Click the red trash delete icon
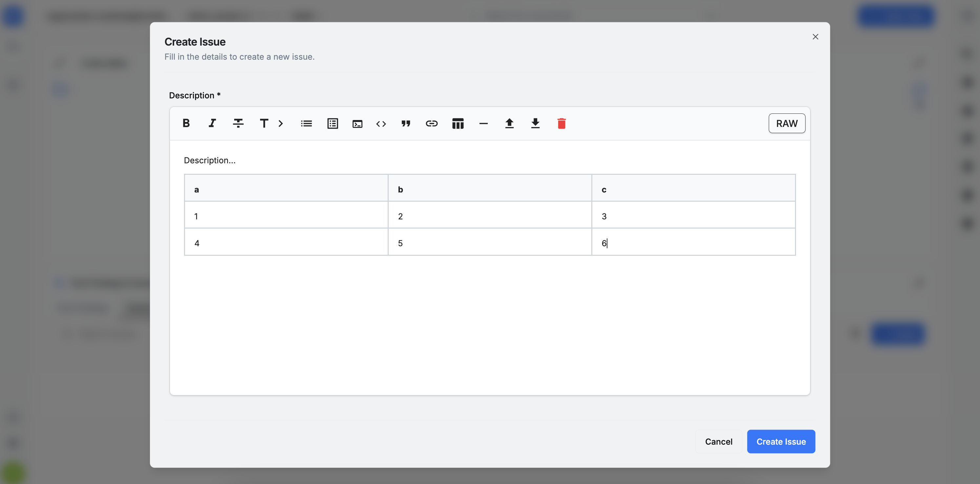The height and width of the screenshot is (484, 980). (561, 123)
